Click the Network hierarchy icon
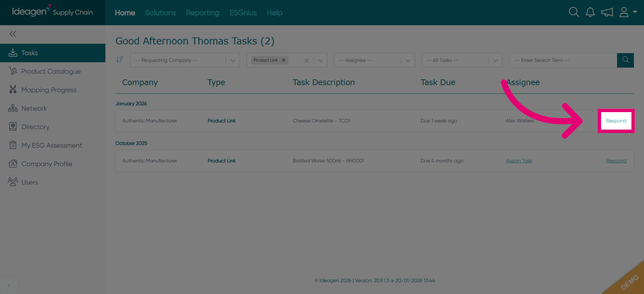 point(13,108)
